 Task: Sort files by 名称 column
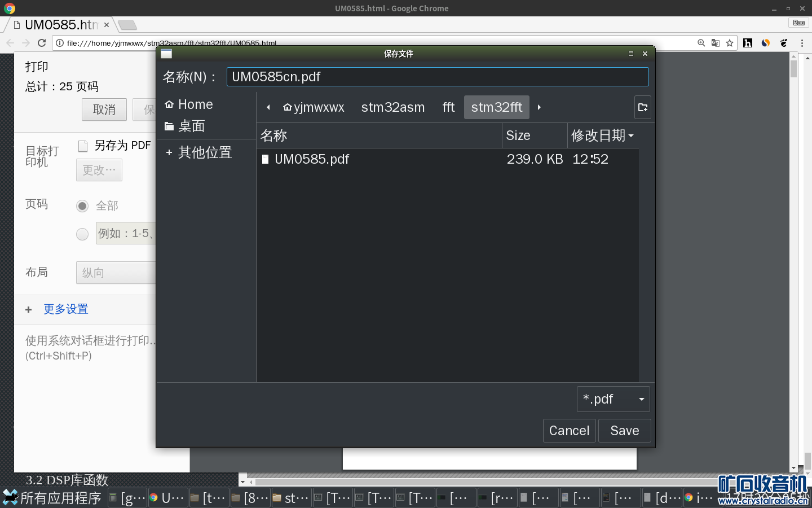[379, 135]
